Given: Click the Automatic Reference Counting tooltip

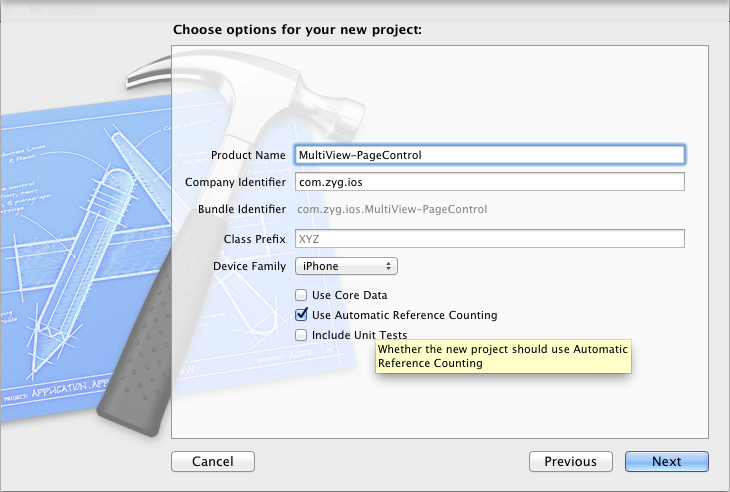Looking at the screenshot, I should (x=503, y=357).
